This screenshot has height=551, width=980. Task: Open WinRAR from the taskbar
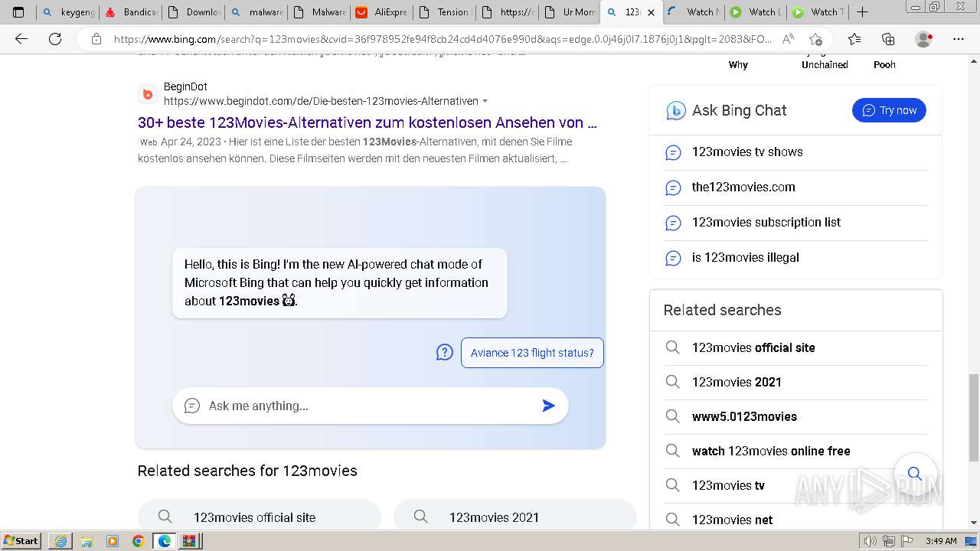189,541
